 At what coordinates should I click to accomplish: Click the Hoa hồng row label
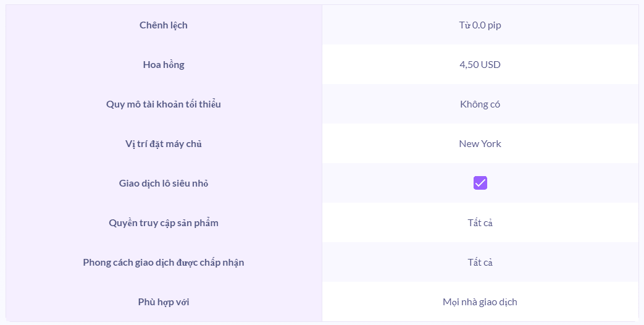pos(164,65)
